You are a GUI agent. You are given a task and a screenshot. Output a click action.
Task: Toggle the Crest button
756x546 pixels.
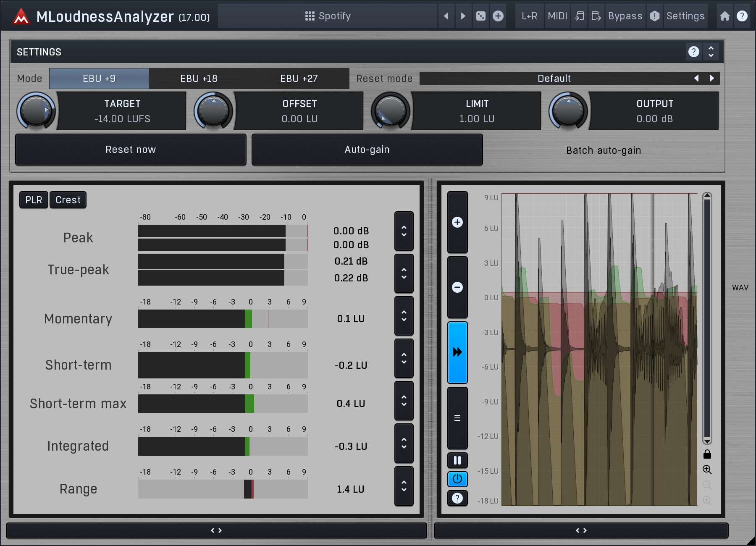[68, 200]
